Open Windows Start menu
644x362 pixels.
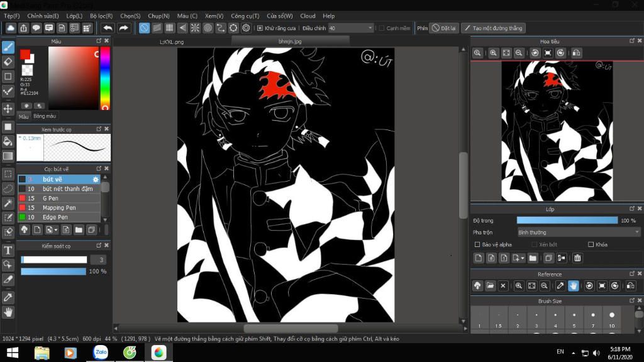click(x=13, y=353)
